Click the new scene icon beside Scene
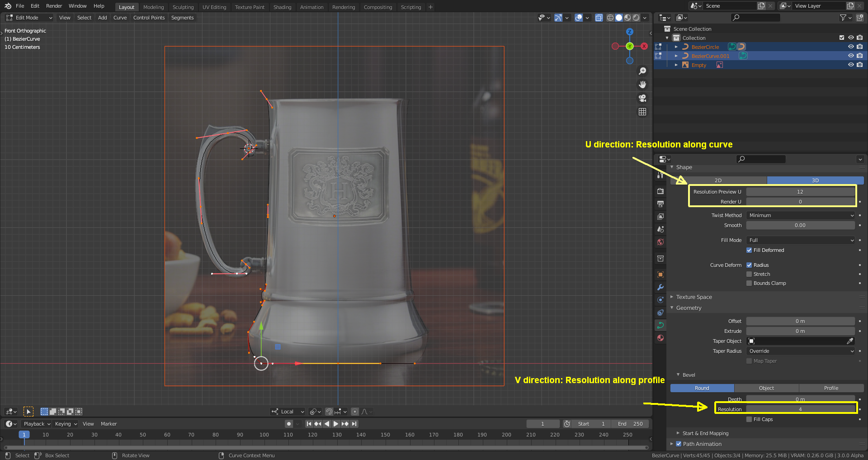The height and width of the screenshot is (460, 868). tap(761, 6)
